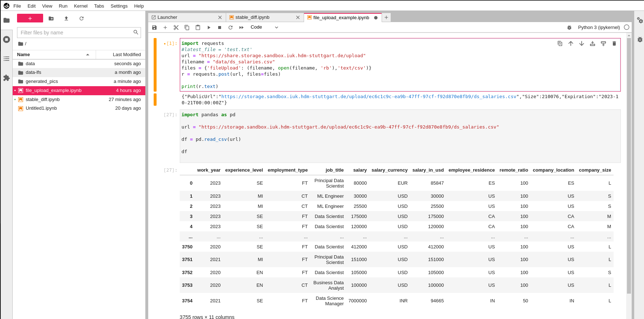The image size is (644, 319).
Task: Close the Launcher tab
Action: coord(220,17)
